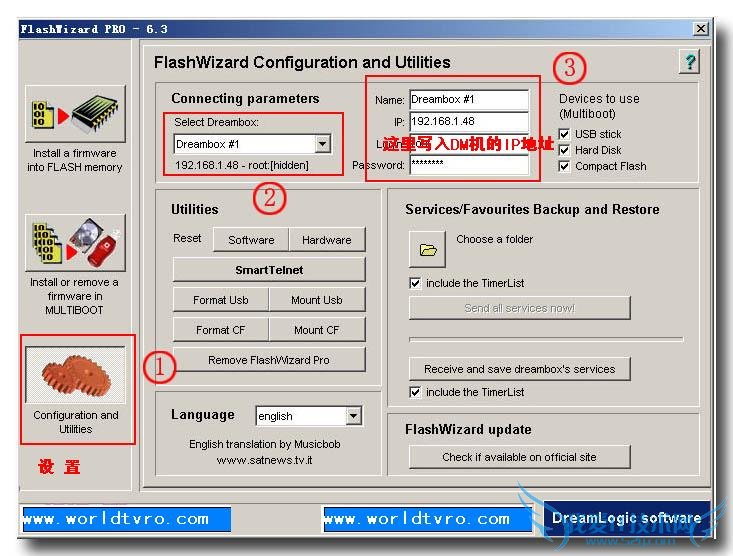Toggle the USB stick checkbox
733x556 pixels.
[x=564, y=134]
